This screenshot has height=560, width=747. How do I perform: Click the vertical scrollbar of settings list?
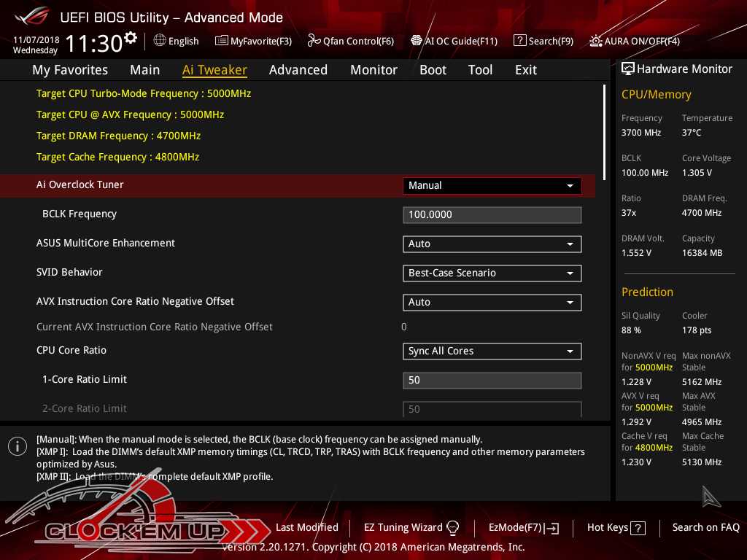coord(604,131)
